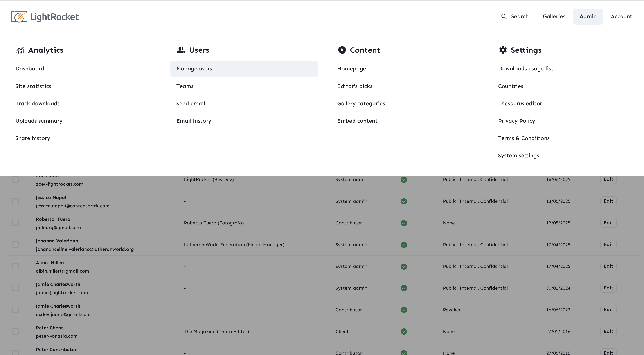This screenshot has height=355, width=644.
Task: Click green status check for jamie@lightrocket.com
Action: click(404, 288)
